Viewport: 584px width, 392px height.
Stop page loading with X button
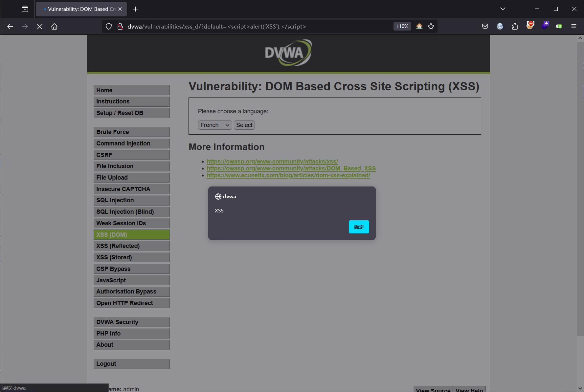[x=40, y=27]
